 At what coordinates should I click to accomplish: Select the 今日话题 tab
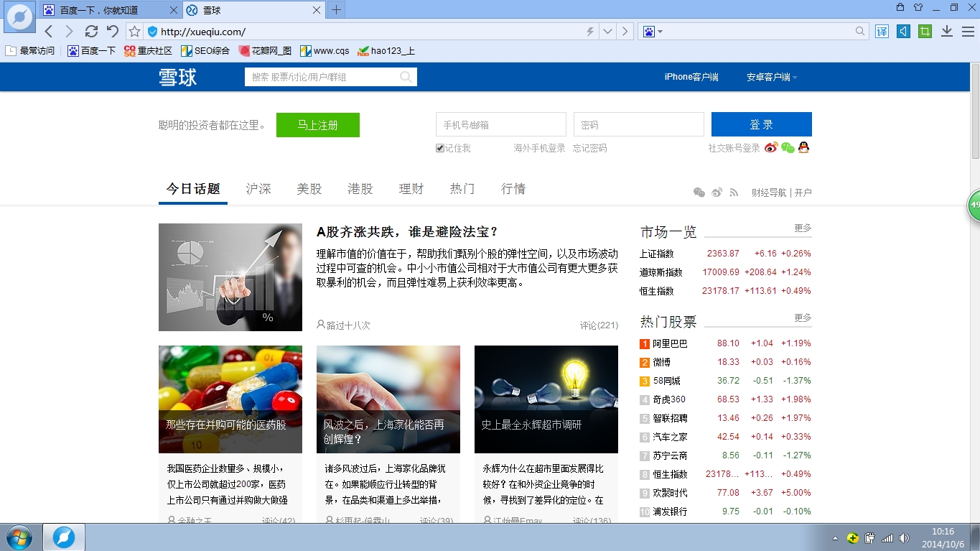pyautogui.click(x=193, y=189)
